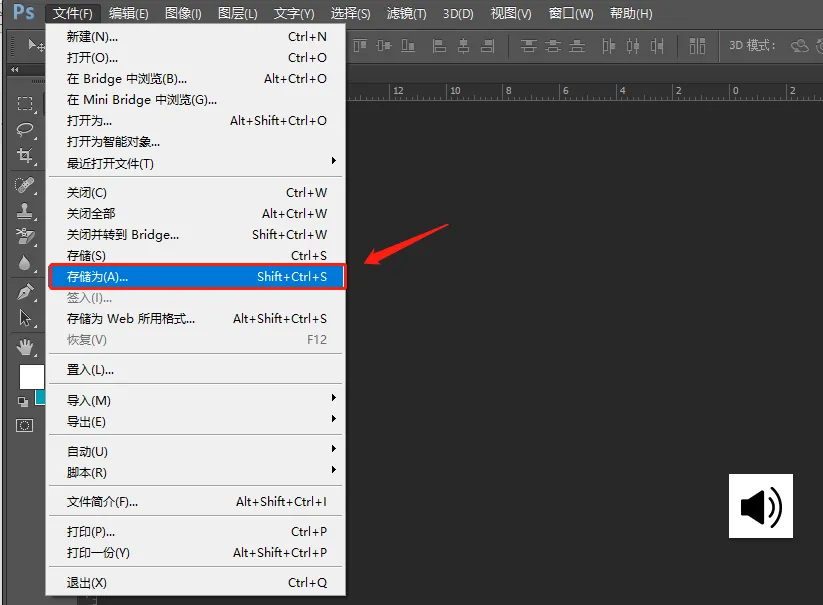
Task: Expand 自动(U) submenu
Action: [x=196, y=451]
